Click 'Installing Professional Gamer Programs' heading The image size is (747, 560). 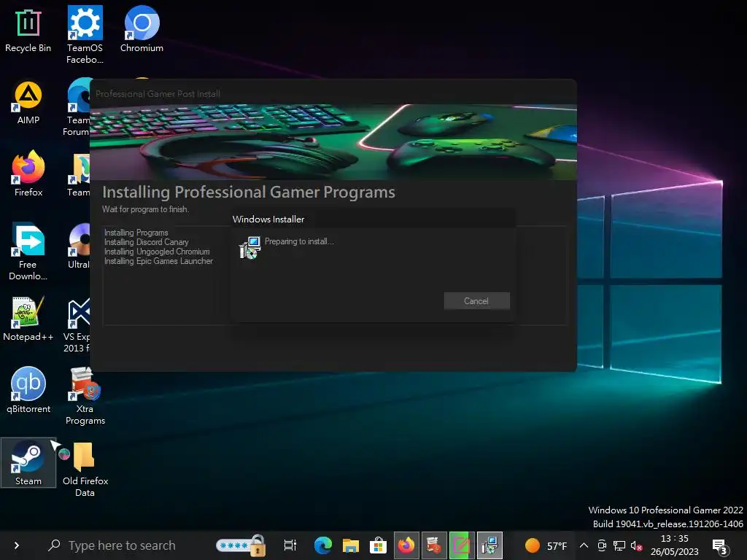pos(249,192)
